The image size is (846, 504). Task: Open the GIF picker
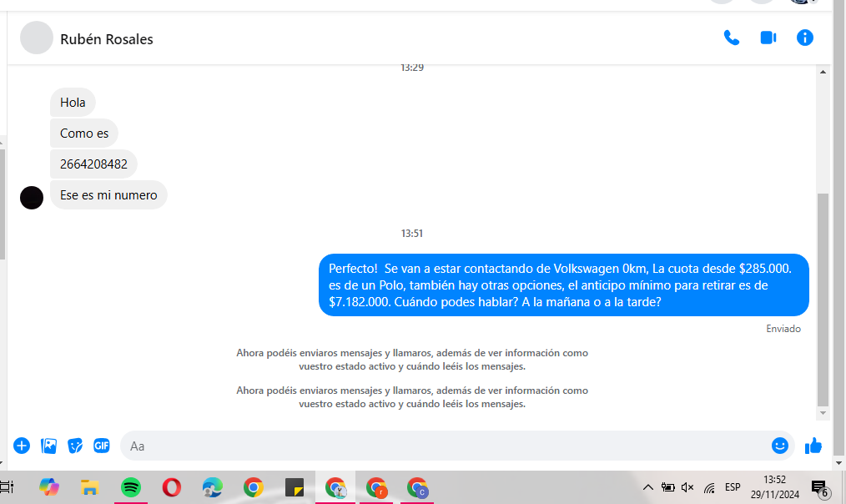[x=102, y=446]
